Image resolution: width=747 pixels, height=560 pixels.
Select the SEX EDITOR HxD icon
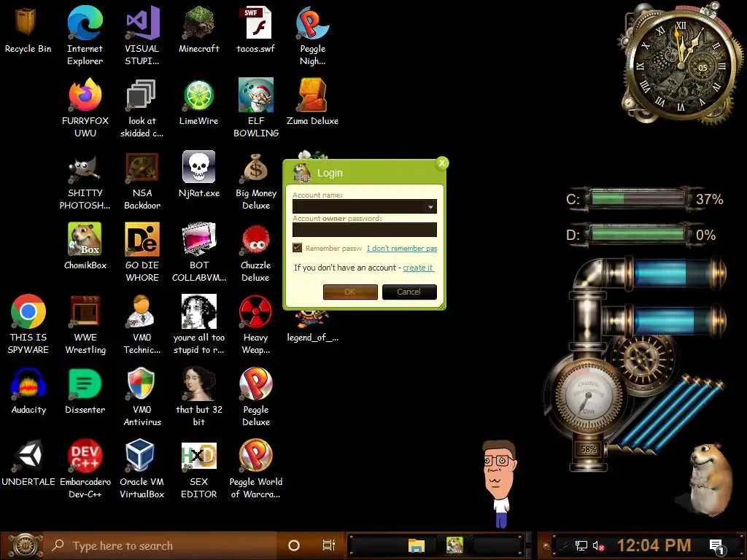pos(198,456)
